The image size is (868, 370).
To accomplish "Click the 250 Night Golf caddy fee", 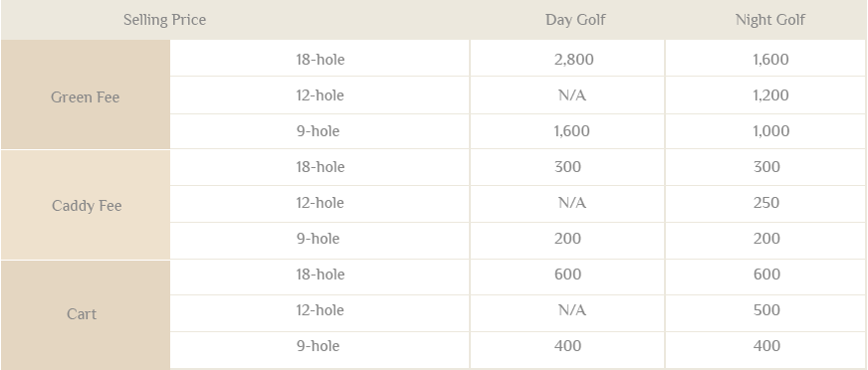I will tap(766, 203).
